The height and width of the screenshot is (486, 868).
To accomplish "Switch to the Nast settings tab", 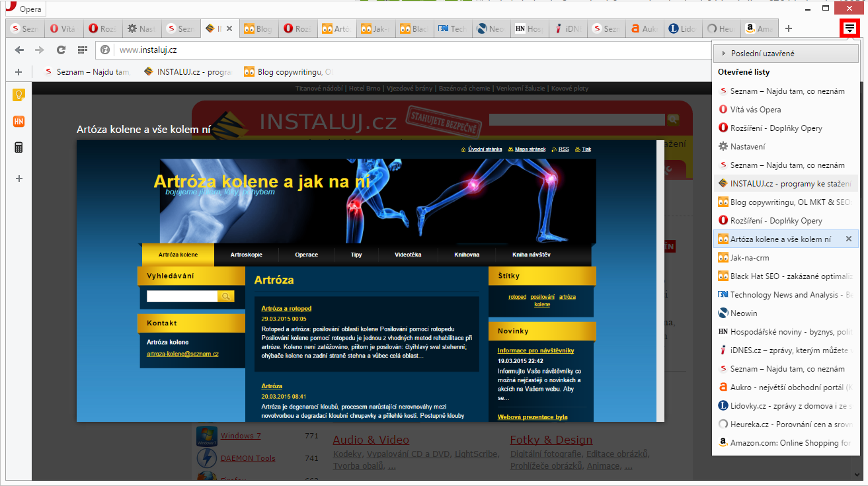I will 141,28.
